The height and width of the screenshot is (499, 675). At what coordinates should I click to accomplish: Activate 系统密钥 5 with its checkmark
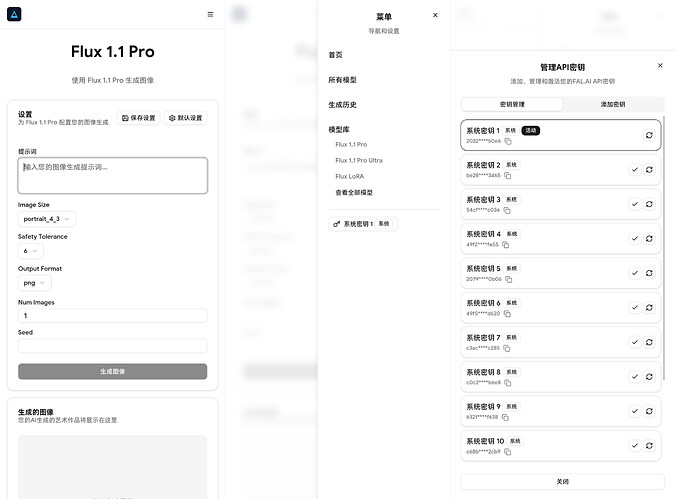635,273
